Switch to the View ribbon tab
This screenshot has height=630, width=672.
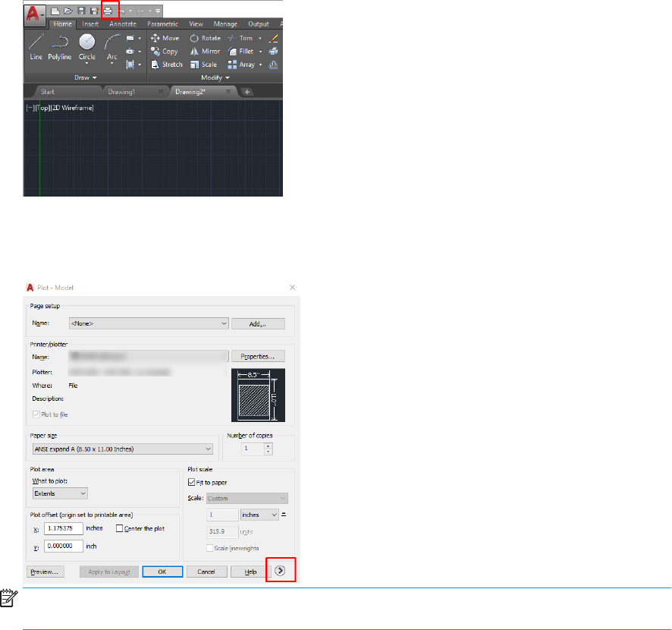click(196, 24)
